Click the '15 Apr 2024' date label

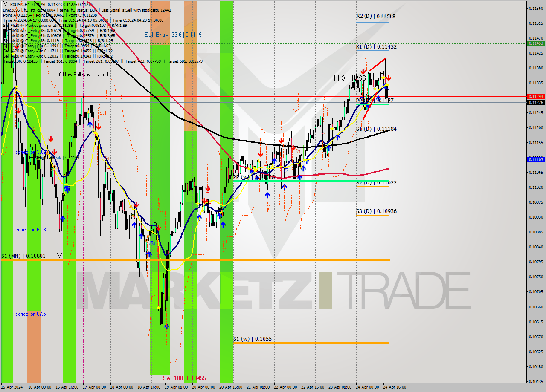12,387
